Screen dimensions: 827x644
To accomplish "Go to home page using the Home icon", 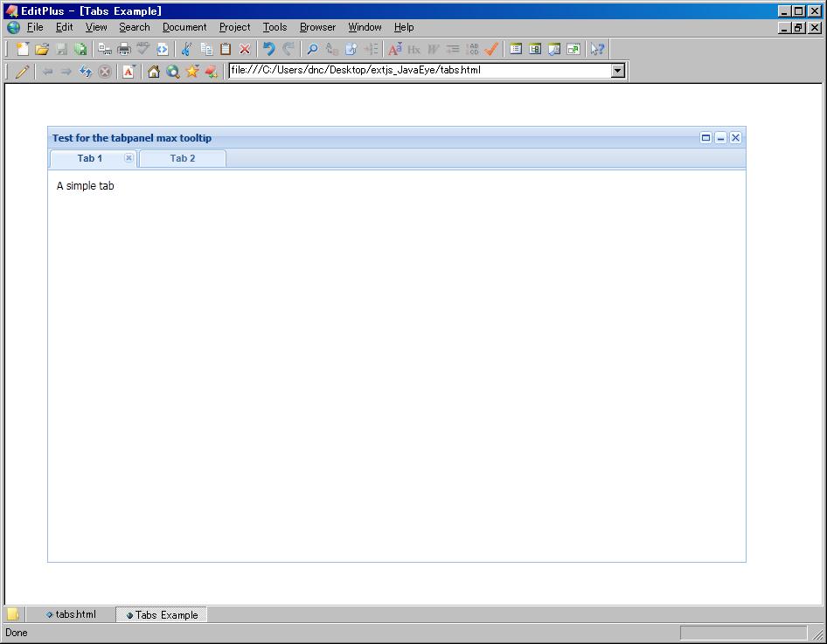I will click(x=153, y=71).
